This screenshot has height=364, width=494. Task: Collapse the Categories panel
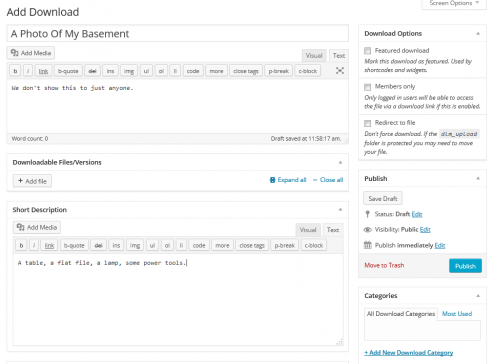(x=478, y=296)
